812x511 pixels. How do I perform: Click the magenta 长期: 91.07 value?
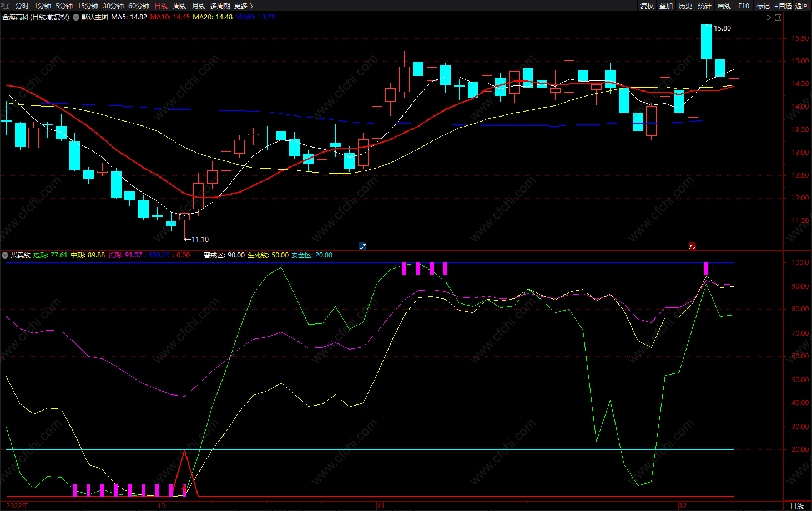point(125,255)
